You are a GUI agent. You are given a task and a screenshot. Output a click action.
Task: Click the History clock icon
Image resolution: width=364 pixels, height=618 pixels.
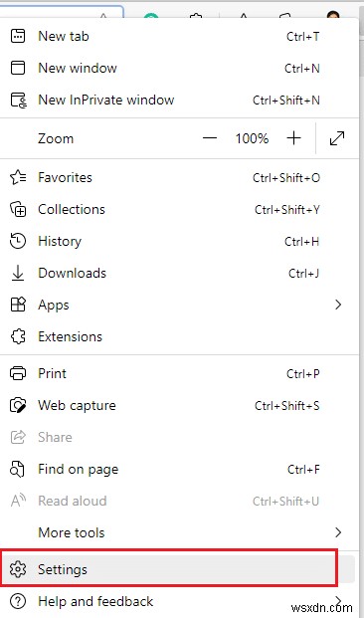click(18, 241)
